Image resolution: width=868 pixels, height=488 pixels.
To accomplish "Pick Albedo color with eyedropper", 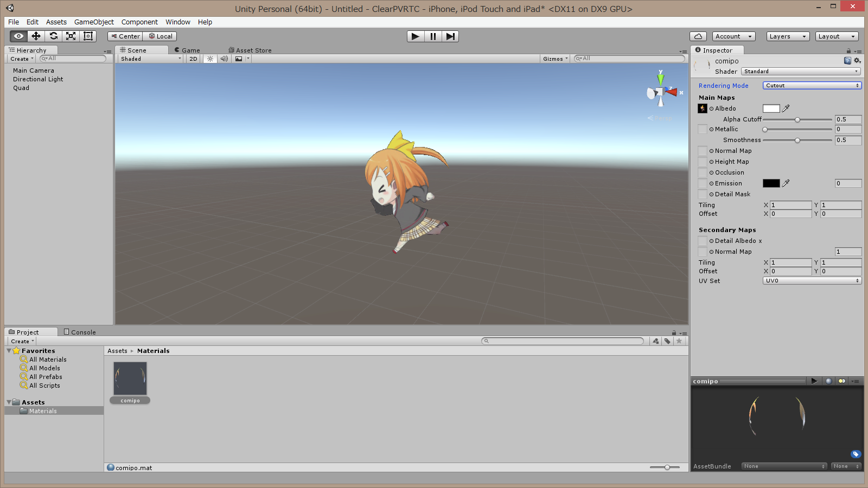I will [x=786, y=108].
